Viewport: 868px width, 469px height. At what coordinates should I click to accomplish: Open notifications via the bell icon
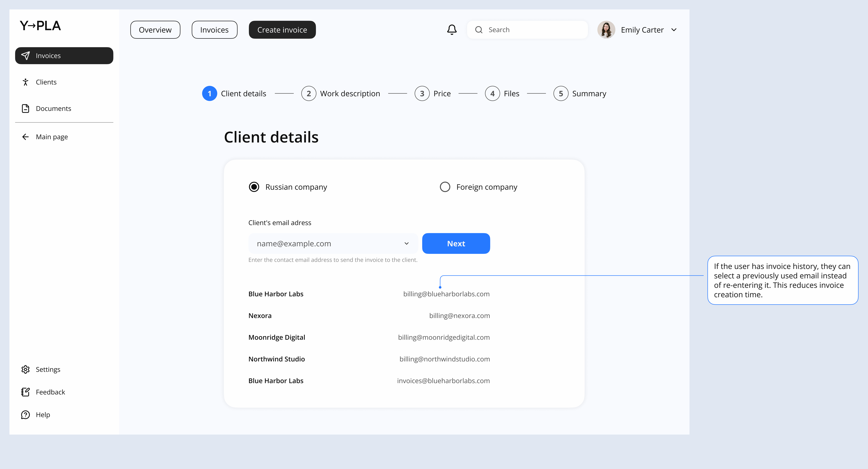tap(451, 30)
